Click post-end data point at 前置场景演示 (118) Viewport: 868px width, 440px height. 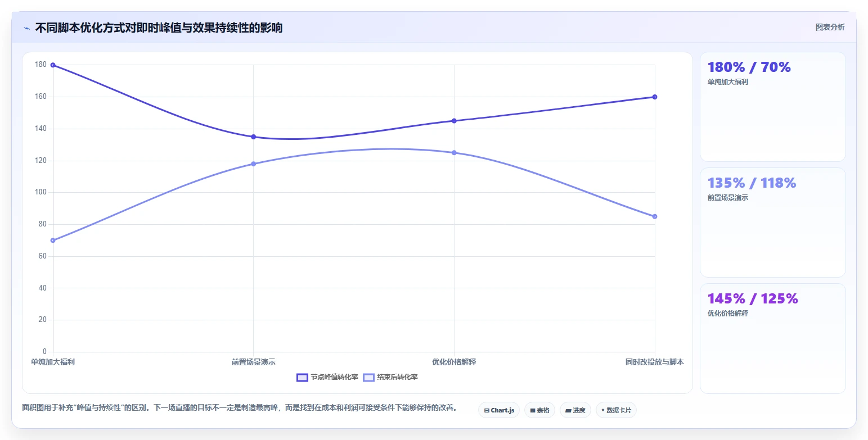(254, 164)
